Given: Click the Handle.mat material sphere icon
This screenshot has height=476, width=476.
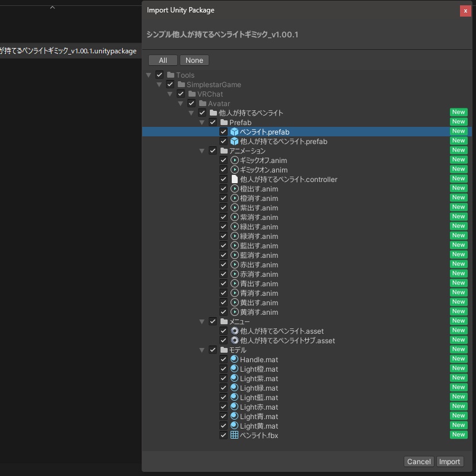Looking at the screenshot, I should [234, 359].
